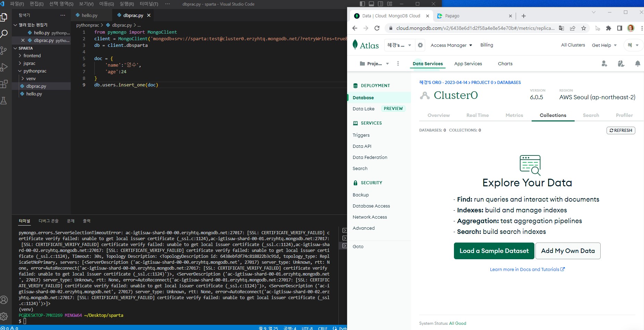Collapse the SPARTA folder section
The height and width of the screenshot is (330, 644).
[x=15, y=48]
